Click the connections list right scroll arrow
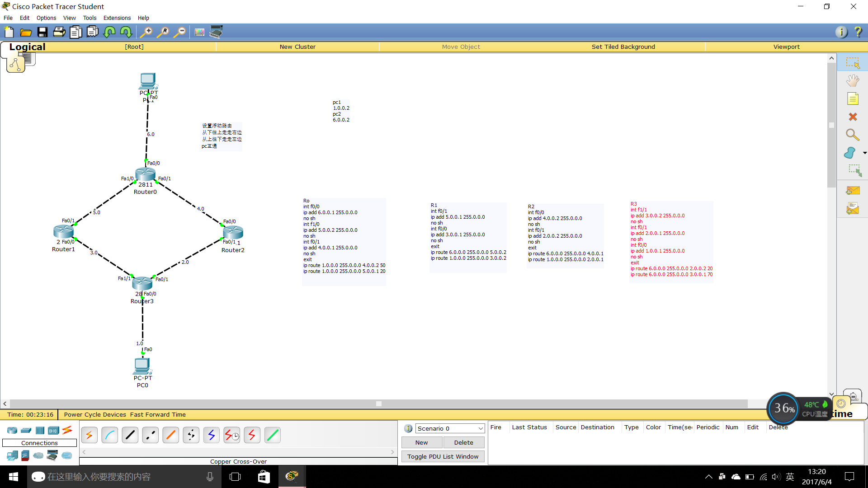 [x=392, y=452]
